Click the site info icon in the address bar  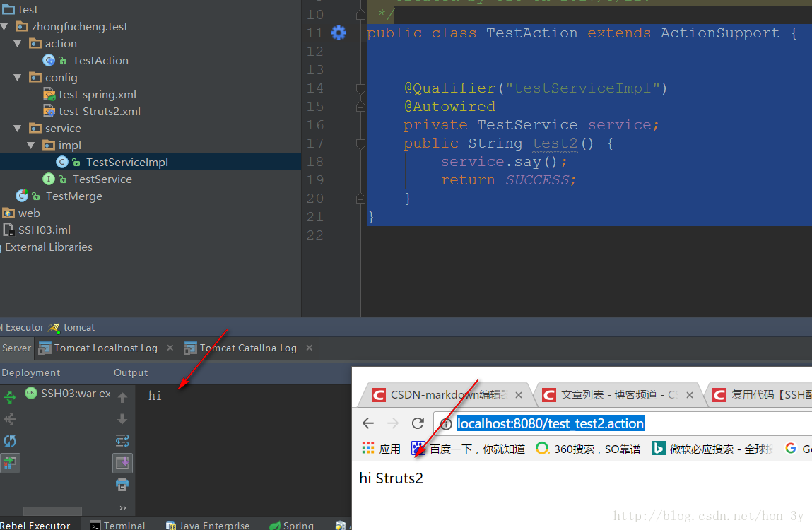[446, 424]
